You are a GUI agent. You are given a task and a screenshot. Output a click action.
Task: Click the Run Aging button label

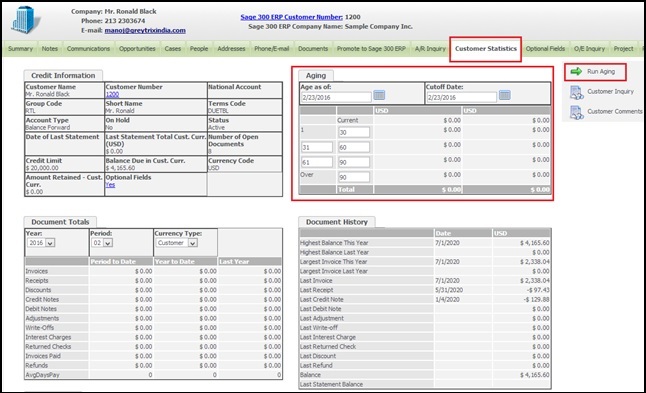[x=601, y=72]
